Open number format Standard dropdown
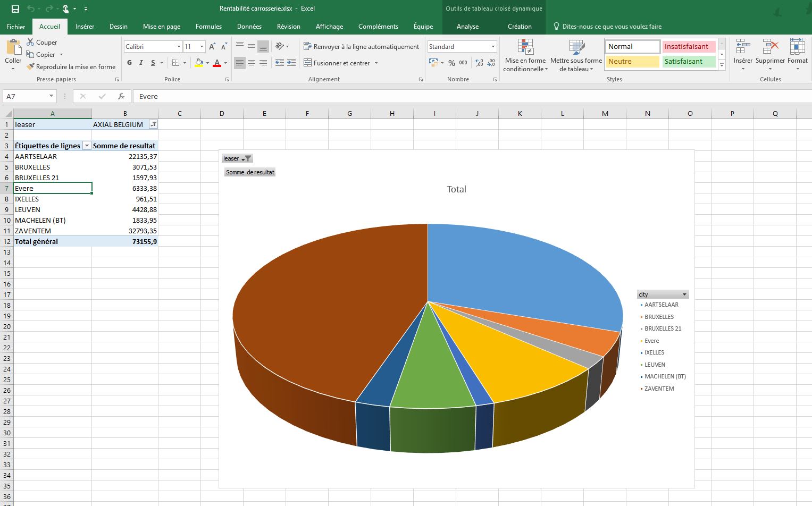Viewport: 812px width, 506px height. (x=493, y=47)
